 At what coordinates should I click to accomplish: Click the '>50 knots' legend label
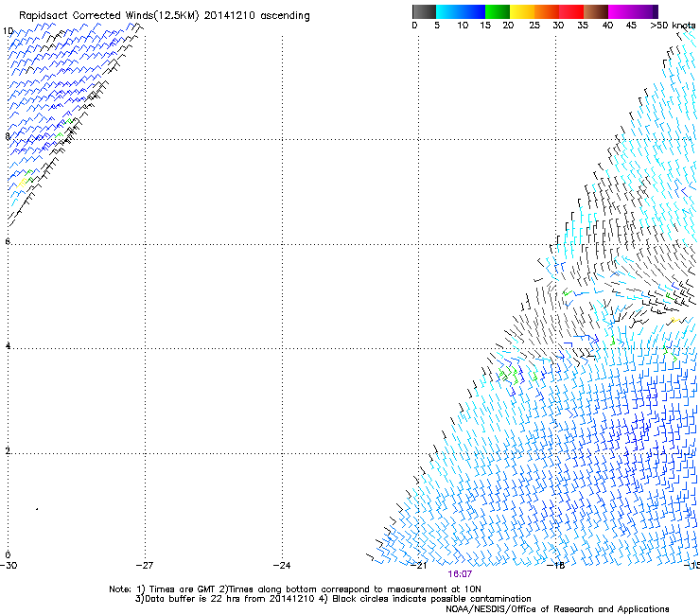tap(673, 26)
